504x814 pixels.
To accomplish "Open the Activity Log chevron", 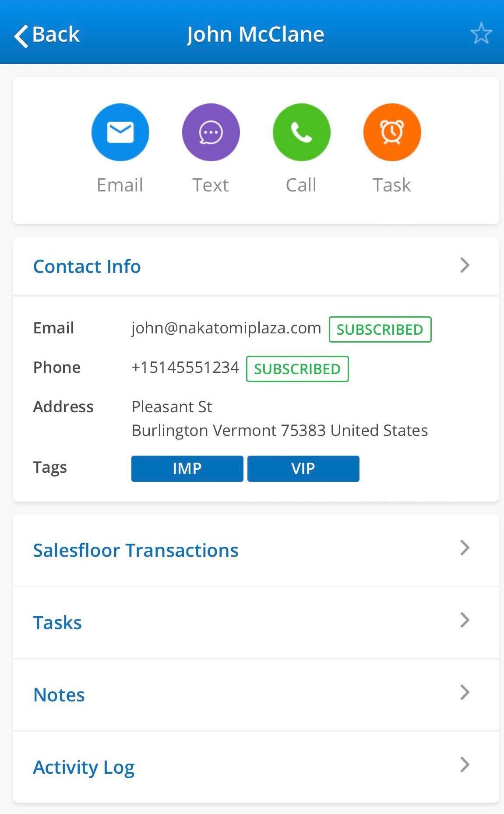I will (465, 764).
